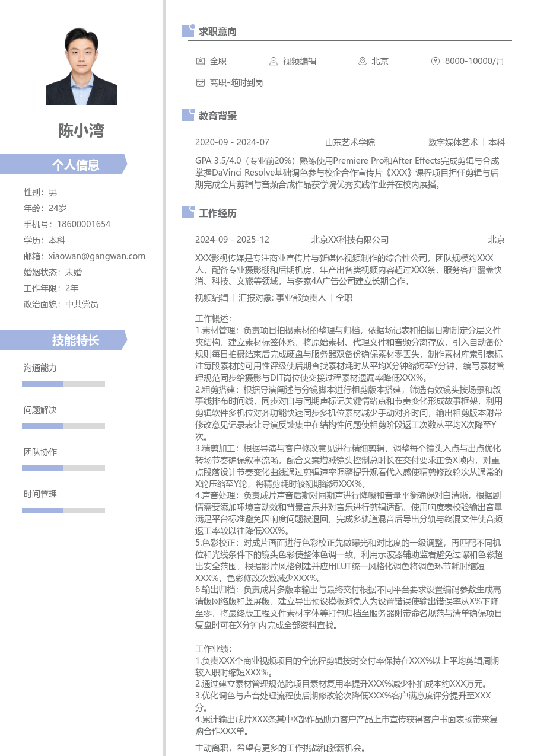Click the 时间管理 skill bar
Image resolution: width=534 pixels, height=756 pixels.
63,511
